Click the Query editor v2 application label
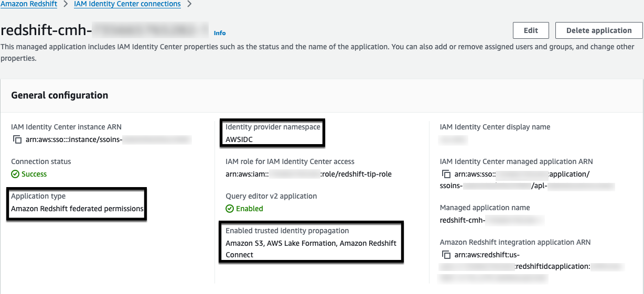Viewport: 644px width, 294px height. click(271, 196)
